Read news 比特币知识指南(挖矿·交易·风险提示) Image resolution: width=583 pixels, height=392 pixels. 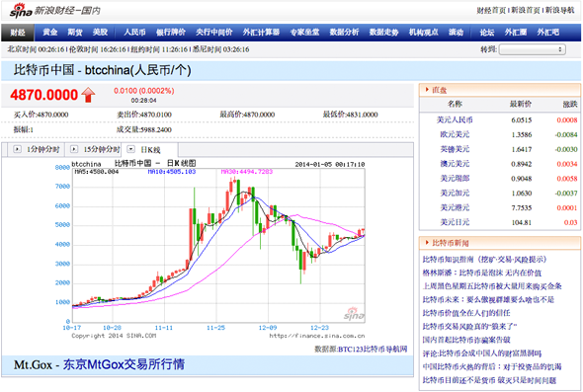click(x=484, y=260)
